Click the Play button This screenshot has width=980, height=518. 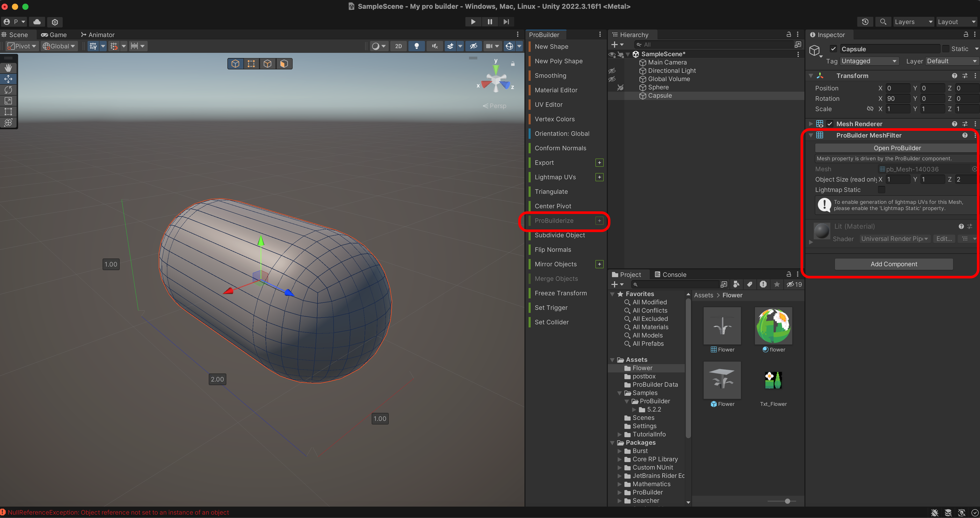(x=473, y=22)
